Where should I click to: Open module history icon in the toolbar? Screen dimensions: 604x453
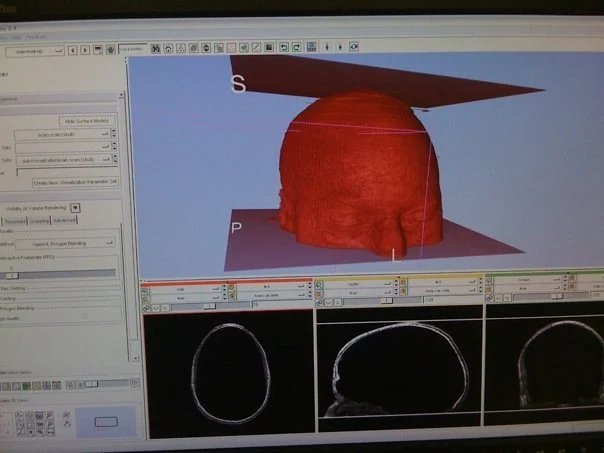click(x=98, y=50)
